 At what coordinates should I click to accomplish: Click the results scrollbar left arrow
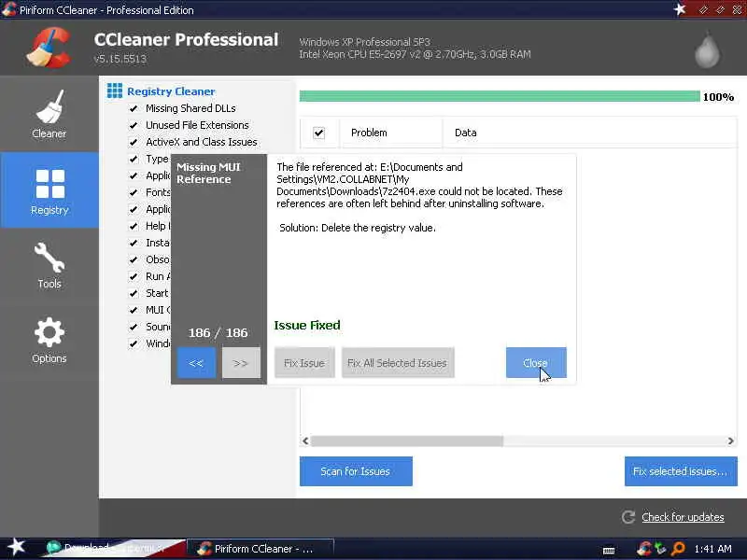[305, 441]
